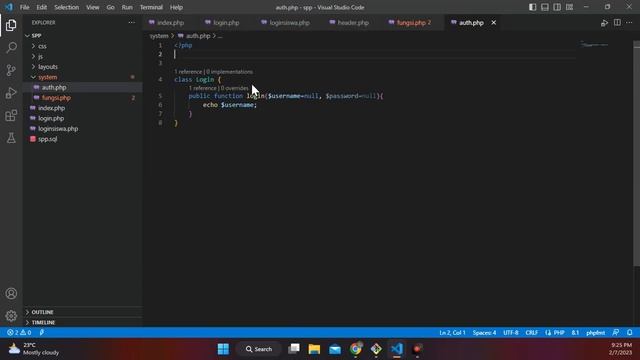Screen dimensions: 640x360
Task: Open the Accounts menu icon
Action: click(11, 293)
